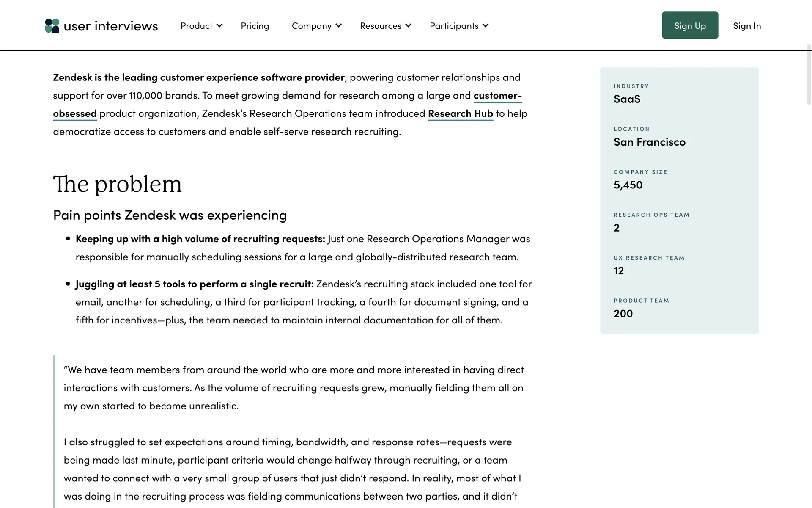Viewport: 812px width, 508px height.
Task: Open the Participants menu
Action: point(454,26)
